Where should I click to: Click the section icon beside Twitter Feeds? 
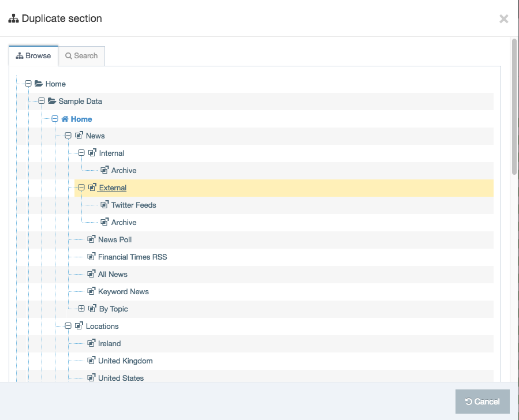(x=104, y=205)
